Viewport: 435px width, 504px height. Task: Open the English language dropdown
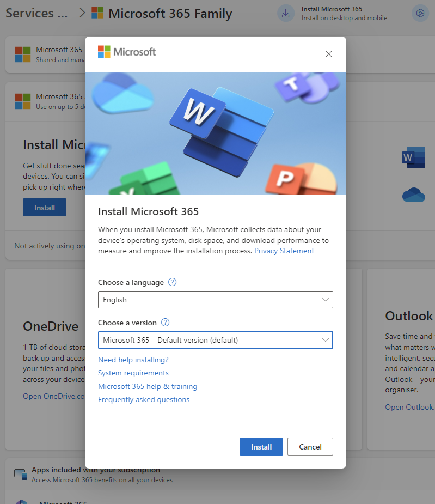[215, 300]
